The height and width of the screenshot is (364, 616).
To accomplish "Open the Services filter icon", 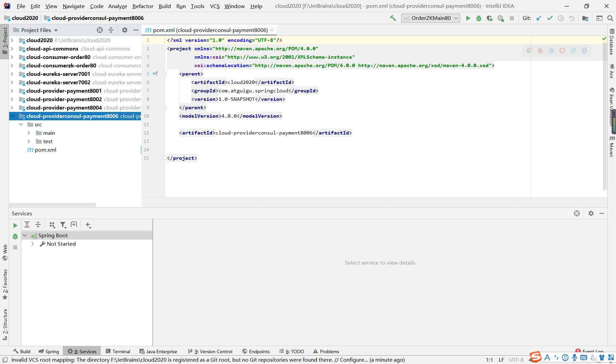I will coord(63,225).
